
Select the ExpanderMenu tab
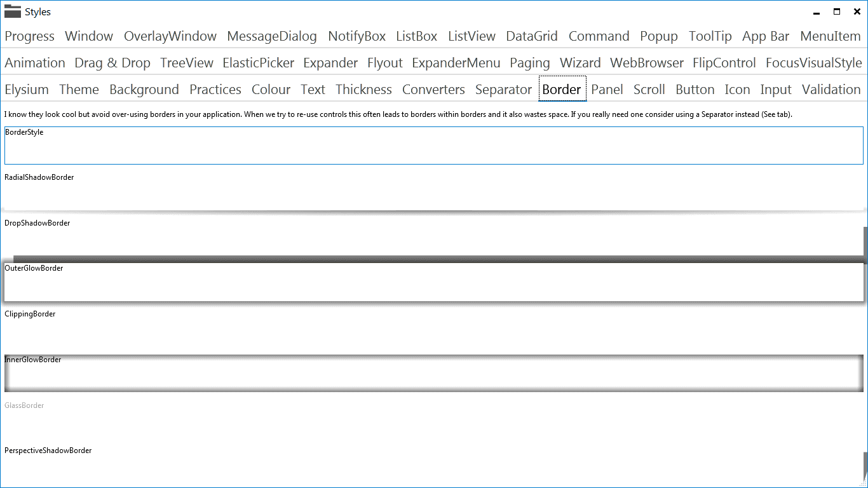point(456,63)
